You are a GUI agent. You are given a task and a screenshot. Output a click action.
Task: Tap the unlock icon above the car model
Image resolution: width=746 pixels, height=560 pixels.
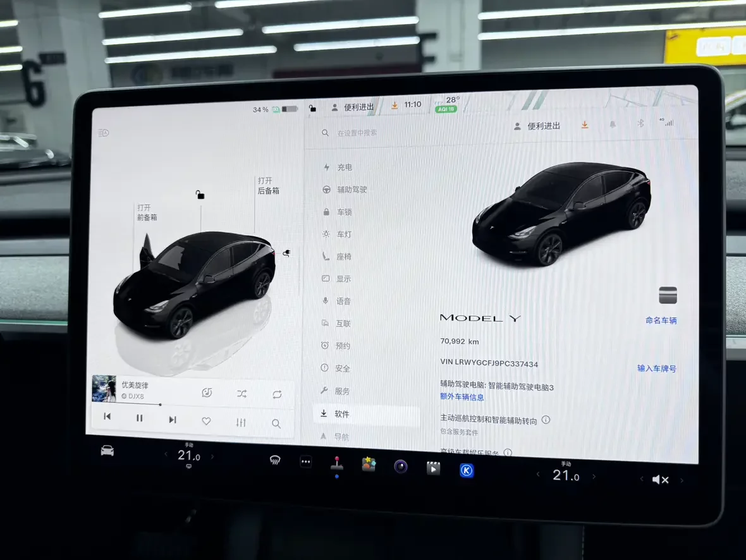tap(200, 195)
